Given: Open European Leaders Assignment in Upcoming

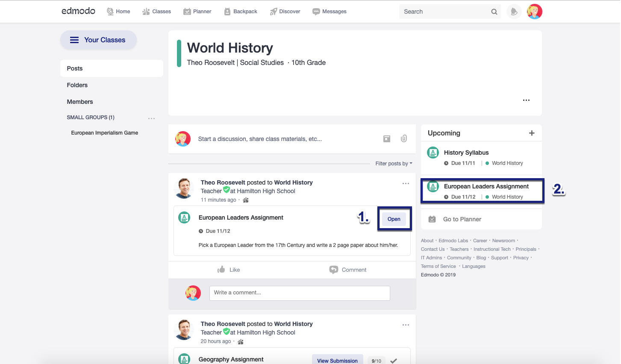Looking at the screenshot, I should point(486,186).
